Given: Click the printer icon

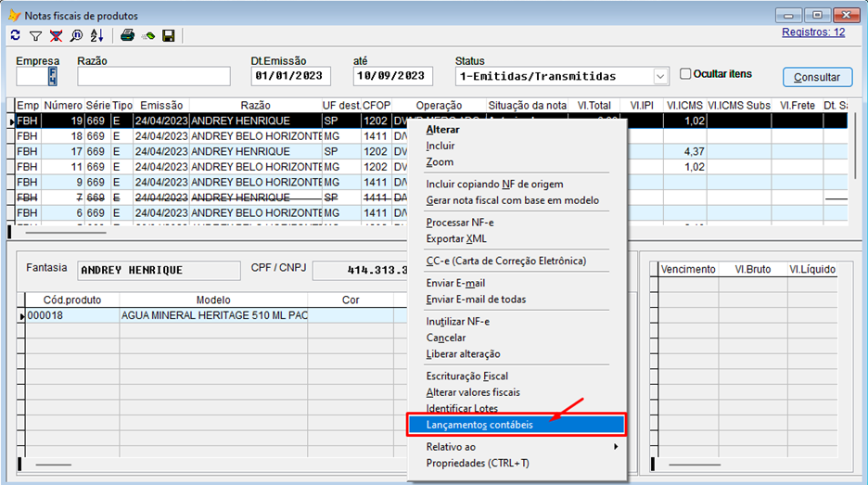Looking at the screenshot, I should point(128,35).
